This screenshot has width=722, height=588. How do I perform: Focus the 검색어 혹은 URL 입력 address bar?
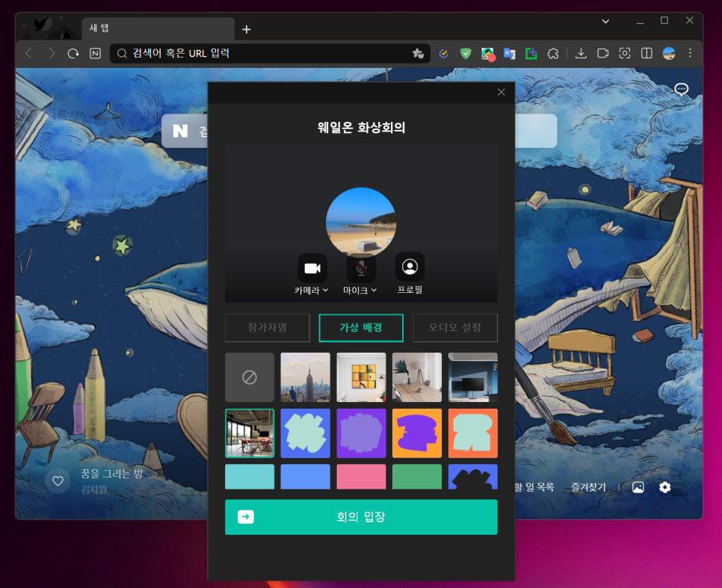(x=270, y=53)
